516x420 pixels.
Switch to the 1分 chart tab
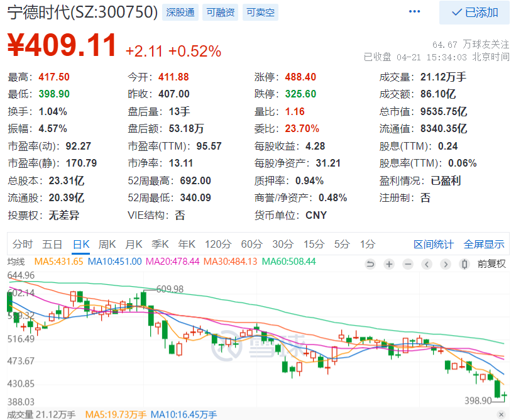[x=368, y=244]
